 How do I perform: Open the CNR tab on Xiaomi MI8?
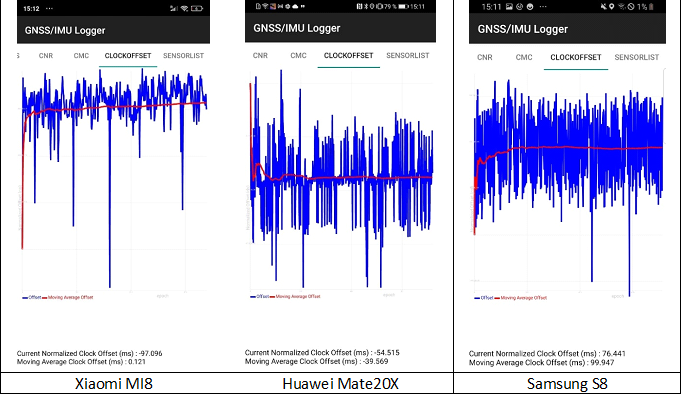tap(46, 56)
